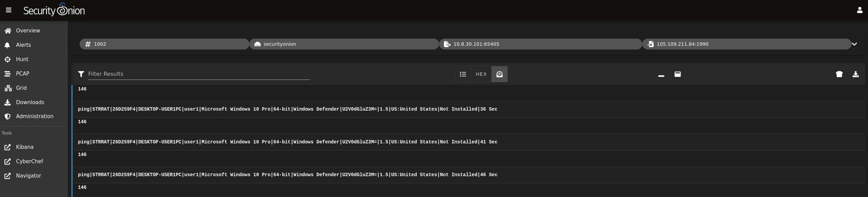The height and width of the screenshot is (197, 868).
Task: Switch to packet list view
Action: (x=463, y=74)
